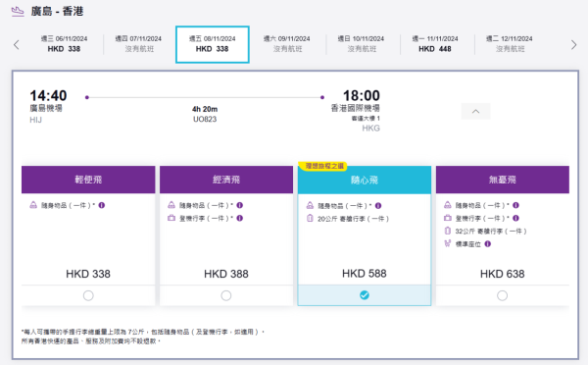Click the personal item bag icon in 輕便飛
Screen dimensions: 588x365
point(33,205)
